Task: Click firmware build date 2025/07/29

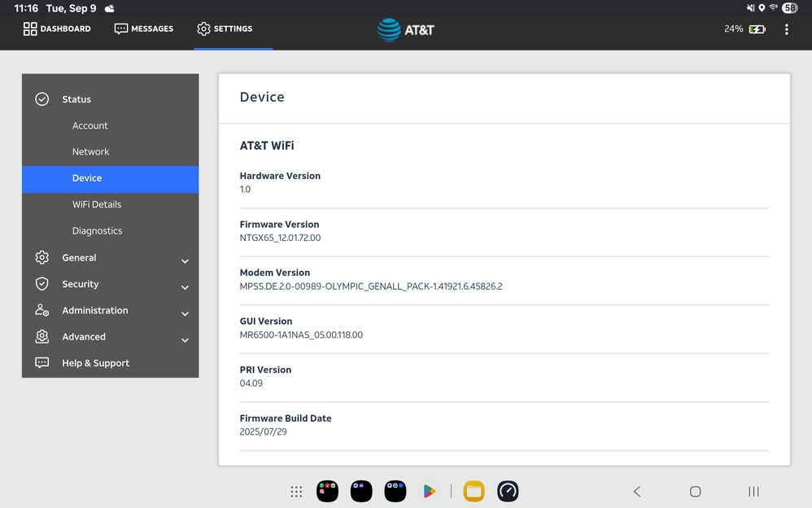Action: 263,431
